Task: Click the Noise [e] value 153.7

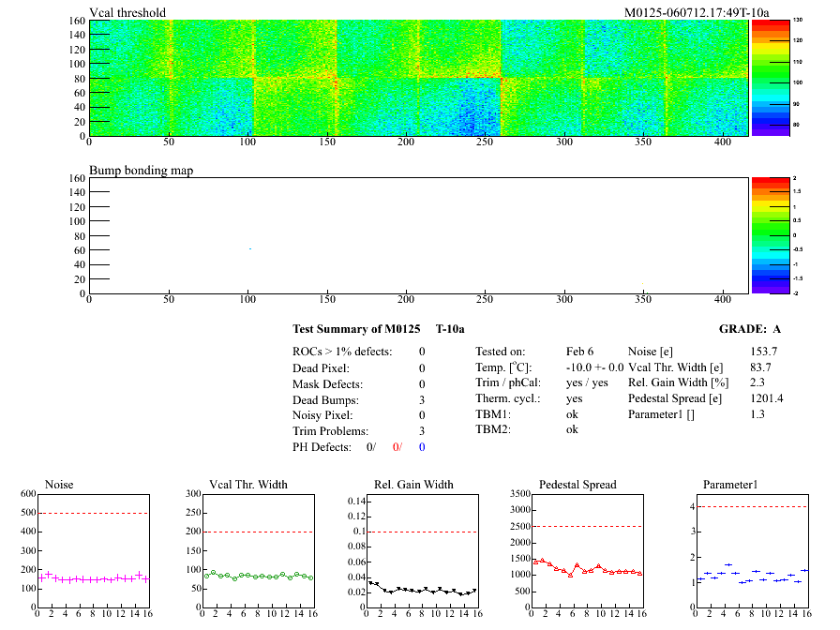Action: coord(764,352)
